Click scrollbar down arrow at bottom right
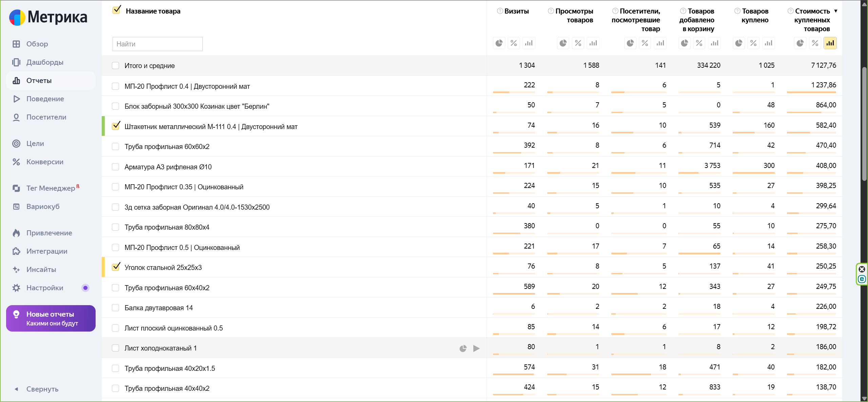This screenshot has height=402, width=868. tap(864, 398)
